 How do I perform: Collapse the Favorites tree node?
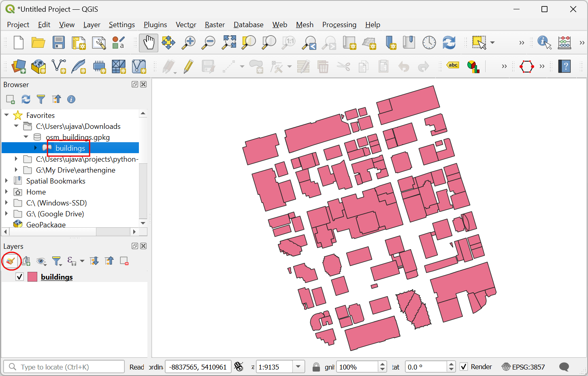[x=6, y=115]
